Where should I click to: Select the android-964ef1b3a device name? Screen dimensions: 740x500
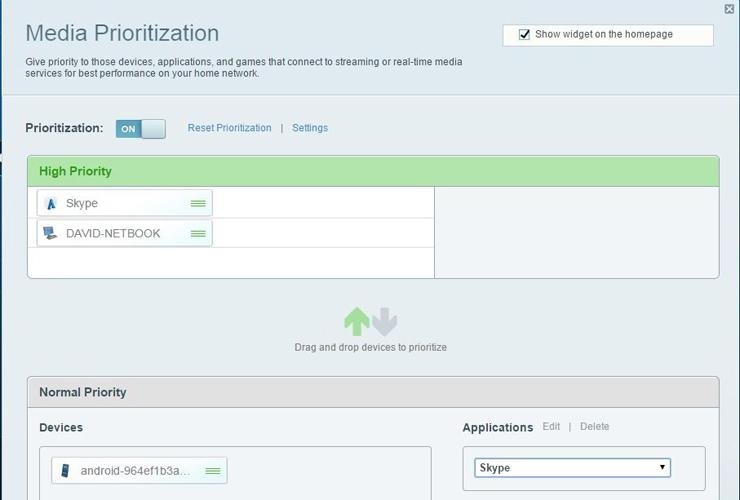[x=135, y=470]
